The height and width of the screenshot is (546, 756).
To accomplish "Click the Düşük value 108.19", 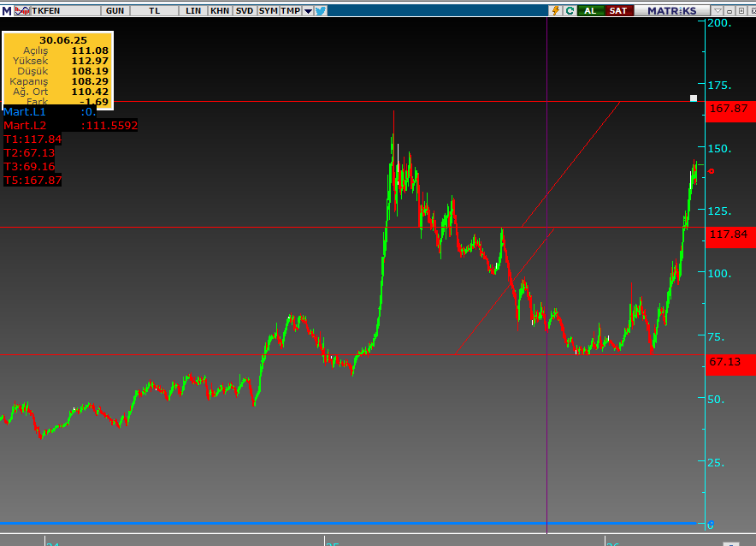I will tap(90, 71).
